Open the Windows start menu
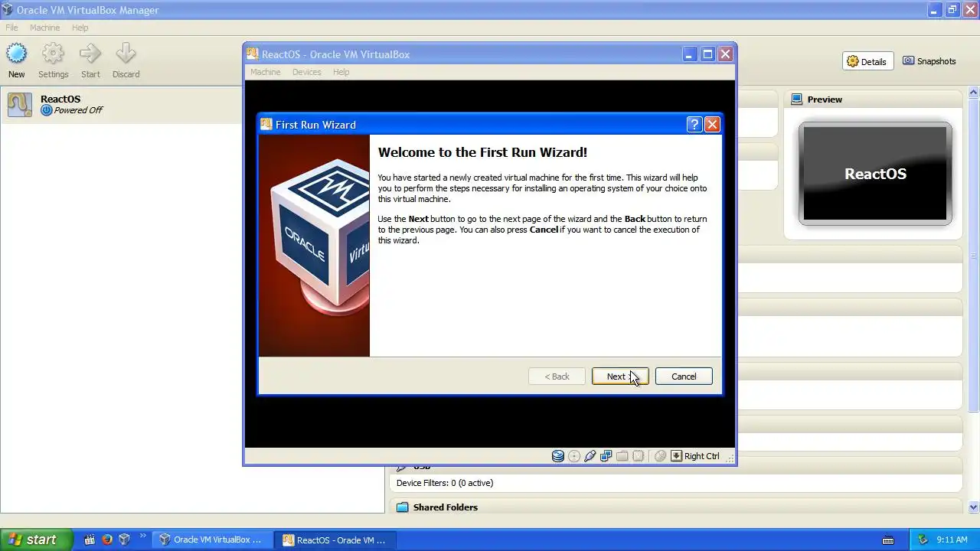Image resolution: width=980 pixels, height=551 pixels. coord(36,540)
